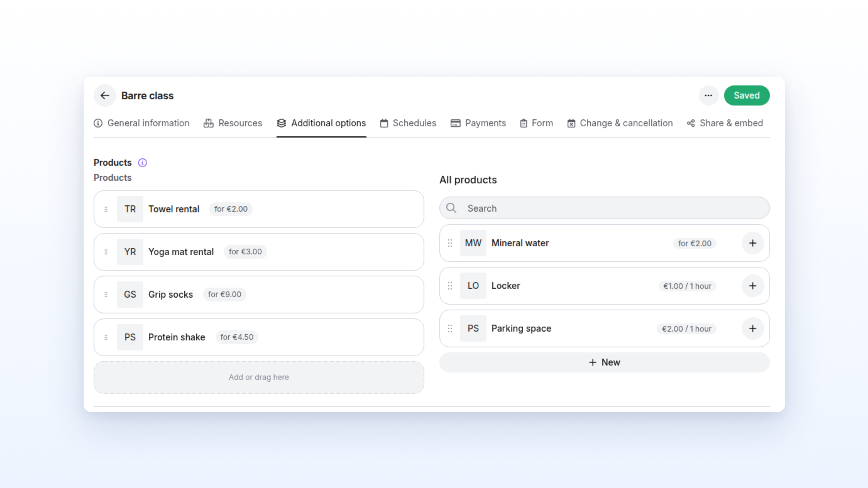
Task: Click the for €9.00 price tag
Action: [224, 295]
